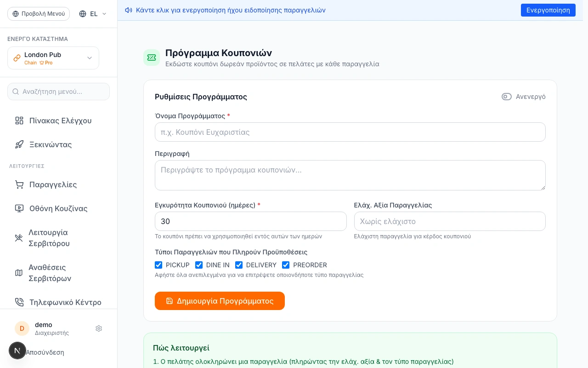Focus the Όνομα Προγράμματος input field
Image resolution: width=588 pixels, height=368 pixels.
350,132
